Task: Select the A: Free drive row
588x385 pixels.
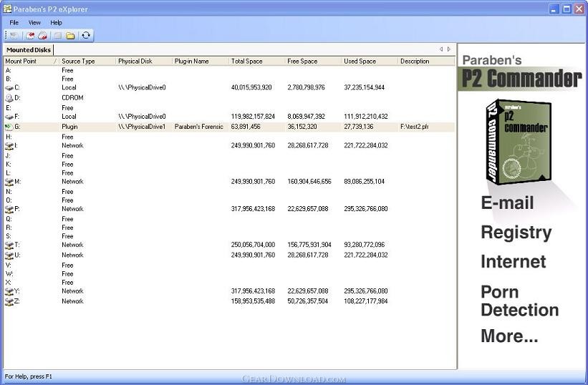Action: click(229, 70)
